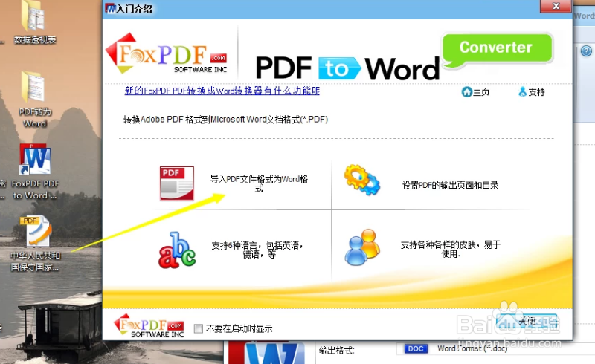This screenshot has height=364, width=595.
Task: Click the blue DOC format badge
Action: point(416,348)
